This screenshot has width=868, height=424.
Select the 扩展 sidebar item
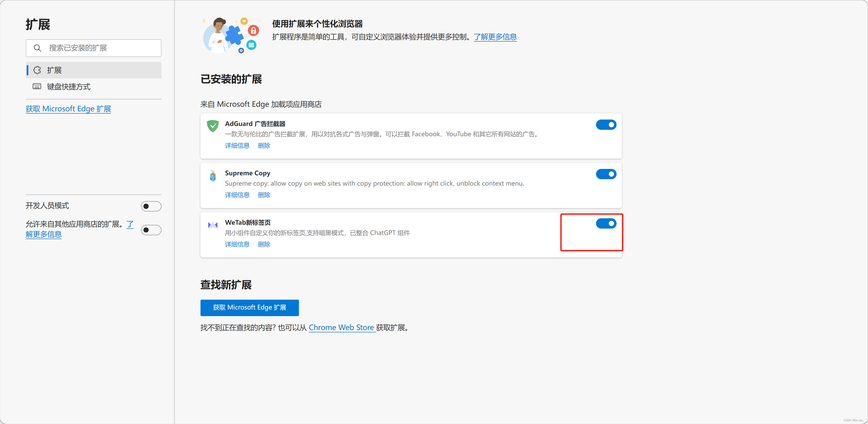(x=94, y=70)
